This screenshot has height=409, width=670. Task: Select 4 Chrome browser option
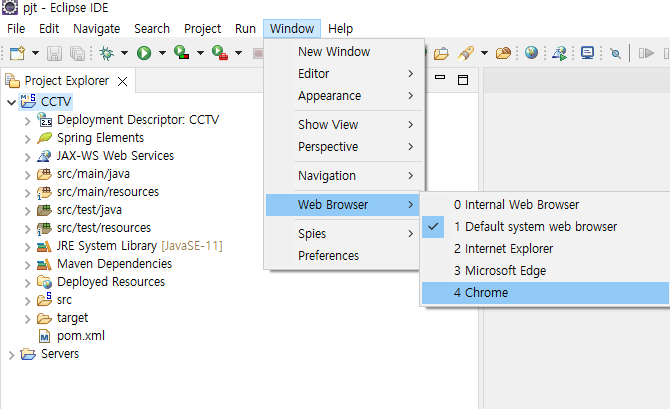tap(545, 293)
